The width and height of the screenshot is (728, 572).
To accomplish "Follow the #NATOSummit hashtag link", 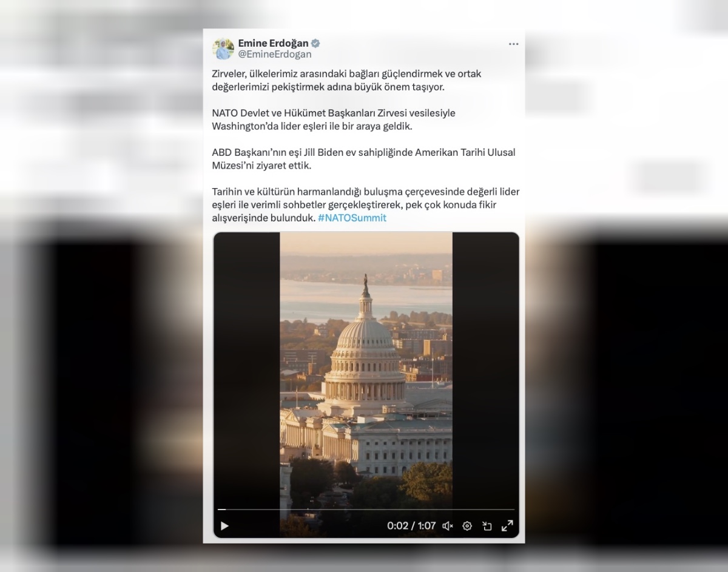I will click(352, 218).
